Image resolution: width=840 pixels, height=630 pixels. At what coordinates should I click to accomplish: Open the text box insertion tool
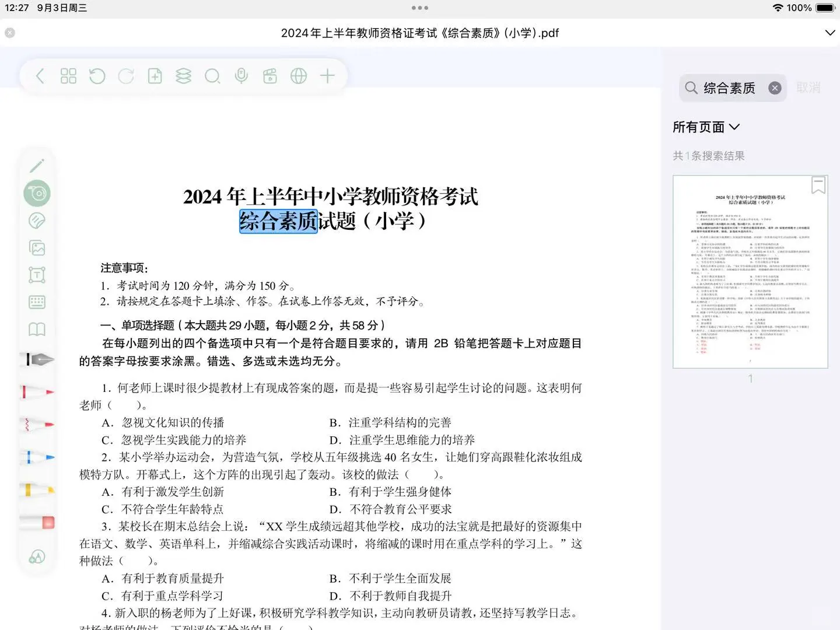click(x=37, y=274)
